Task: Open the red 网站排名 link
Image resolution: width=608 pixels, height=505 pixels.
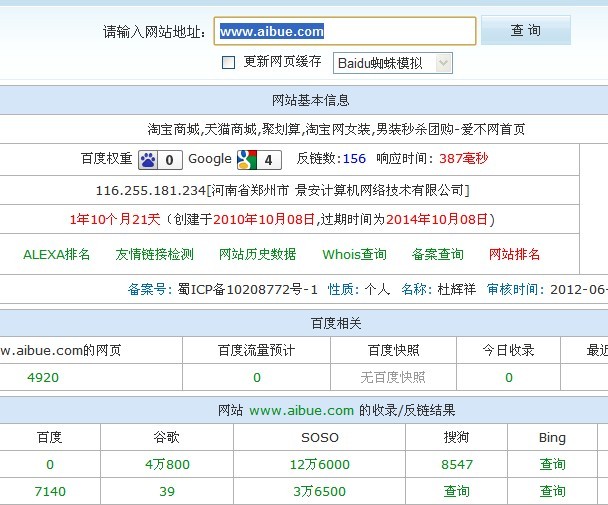Action: [515, 254]
